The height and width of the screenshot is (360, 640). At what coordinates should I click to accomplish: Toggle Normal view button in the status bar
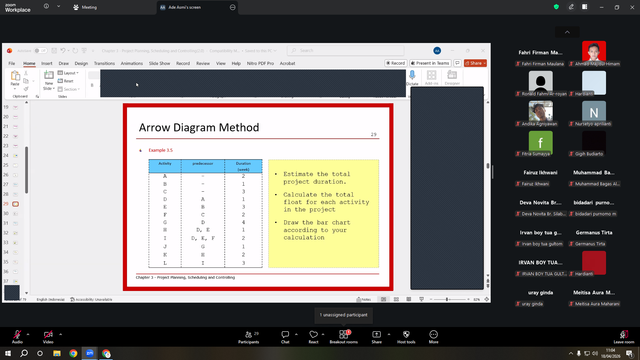tap(383, 299)
